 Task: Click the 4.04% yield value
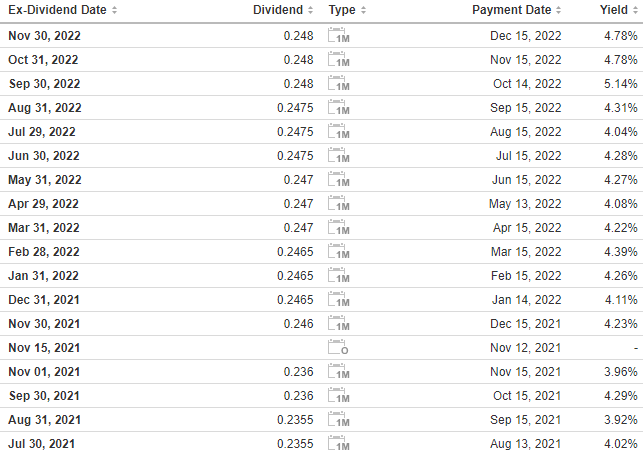pyautogui.click(x=620, y=132)
